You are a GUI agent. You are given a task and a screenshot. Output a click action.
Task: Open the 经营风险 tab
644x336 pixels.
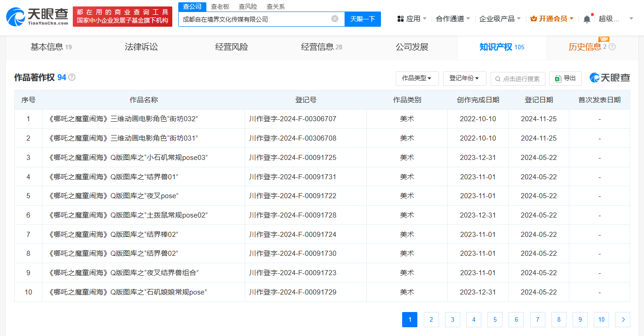tap(232, 47)
